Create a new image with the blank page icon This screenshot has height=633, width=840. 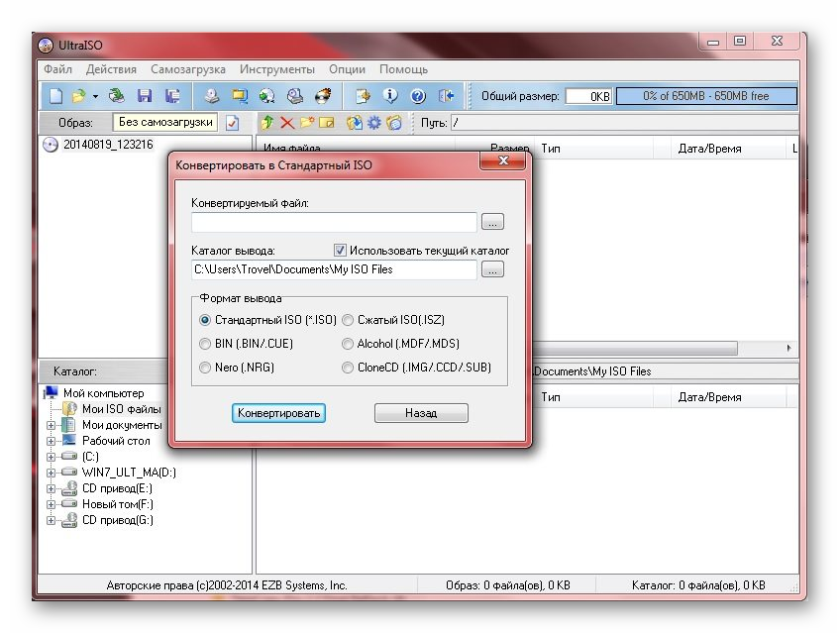coord(55,96)
